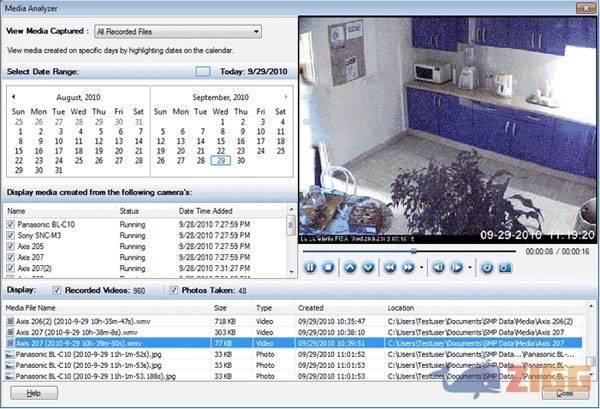Click the fast forward icon
Viewport: 600px width, 409px height.
(408, 267)
